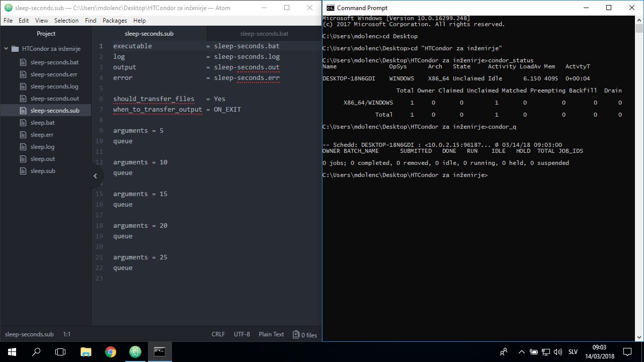Screen dimensions: 644x362
Task: Click the Atom logo in the title bar
Action: (x=8, y=8)
